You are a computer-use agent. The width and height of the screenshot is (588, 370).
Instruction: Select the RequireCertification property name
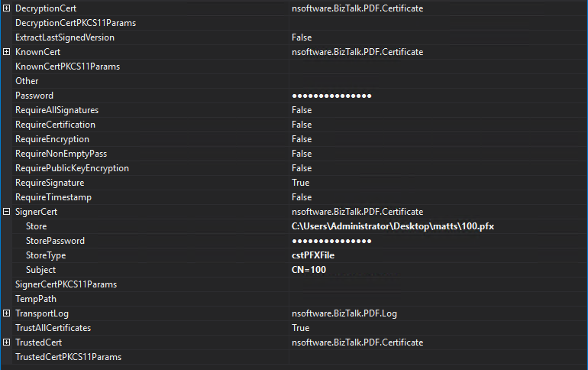(55, 125)
